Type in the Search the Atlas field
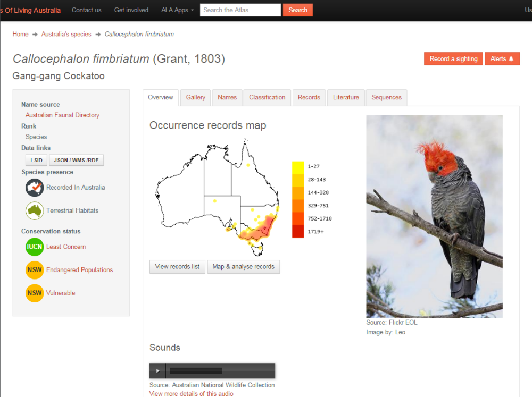532x397 pixels. (240, 10)
